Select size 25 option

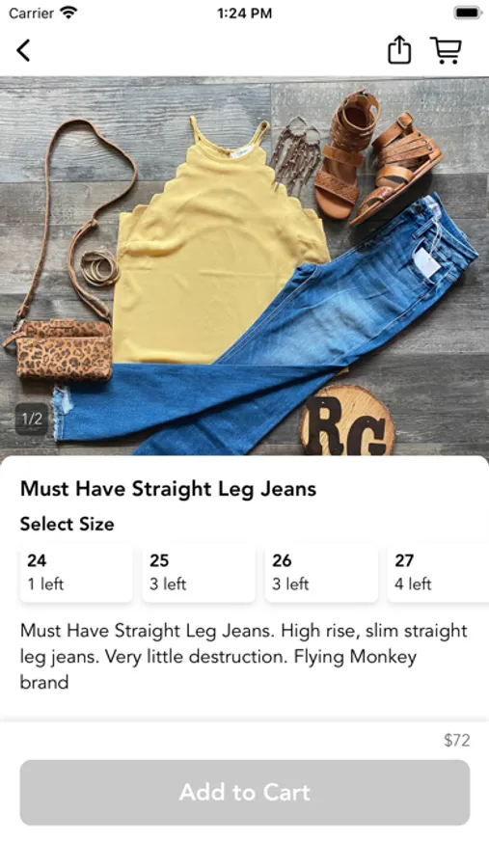point(199,573)
